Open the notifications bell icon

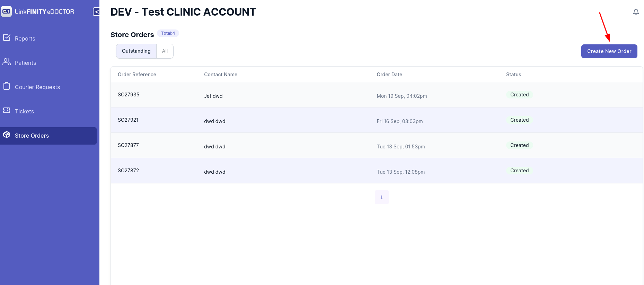[x=636, y=12]
